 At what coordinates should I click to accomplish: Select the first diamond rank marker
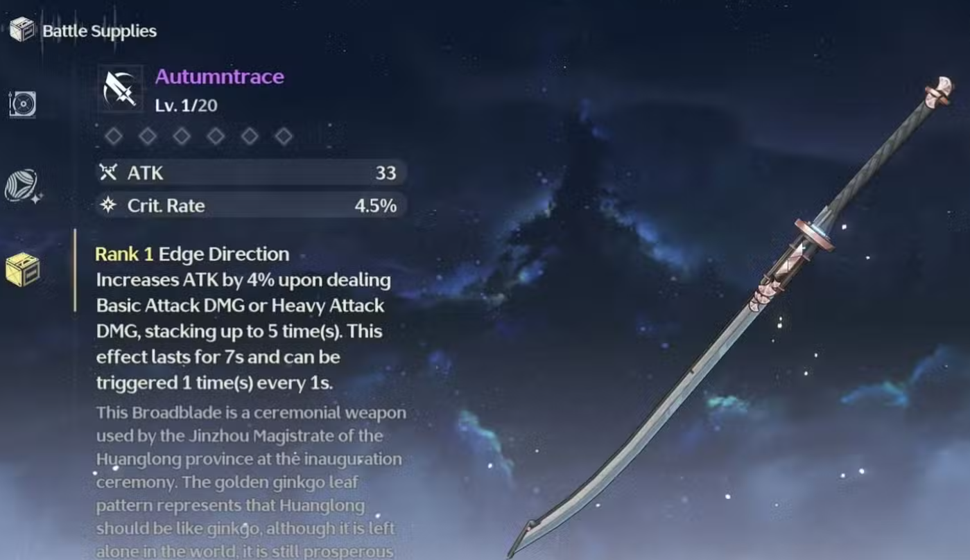(x=114, y=137)
